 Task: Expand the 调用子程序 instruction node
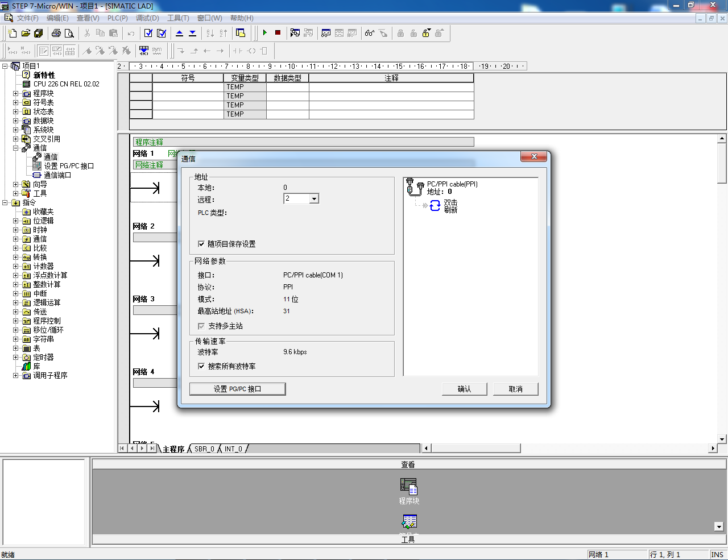(16, 375)
